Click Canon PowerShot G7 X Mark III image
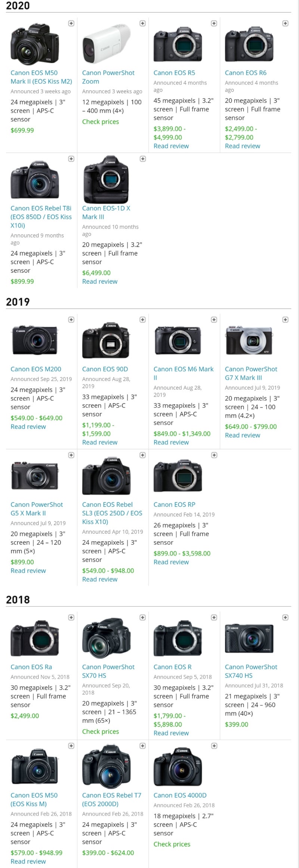Screen dimensions: 299x868 pos(249,340)
